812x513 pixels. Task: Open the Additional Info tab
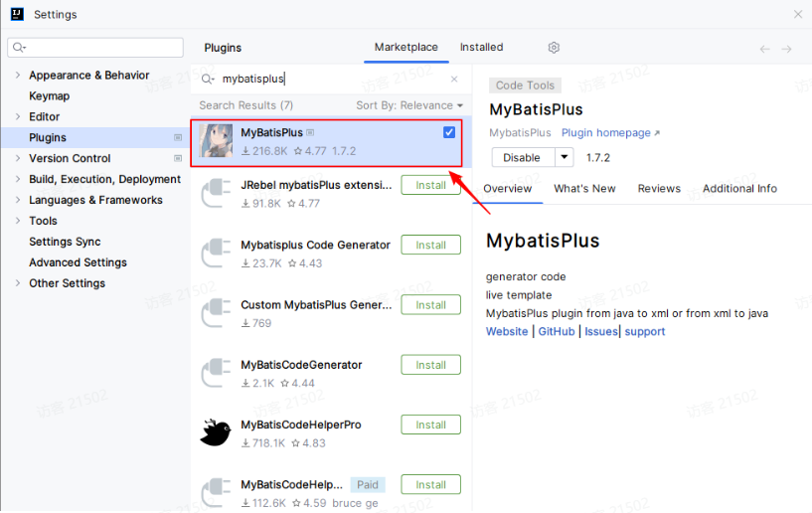pyautogui.click(x=739, y=189)
